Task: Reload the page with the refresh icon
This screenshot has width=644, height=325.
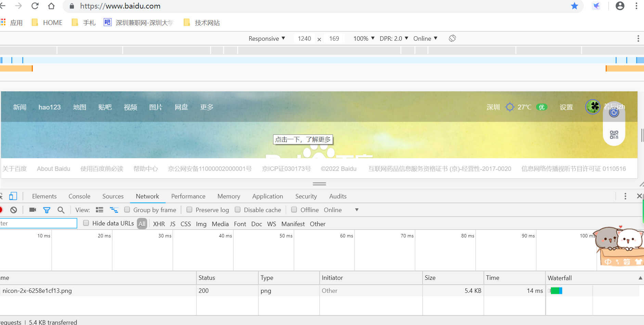Action: click(35, 6)
